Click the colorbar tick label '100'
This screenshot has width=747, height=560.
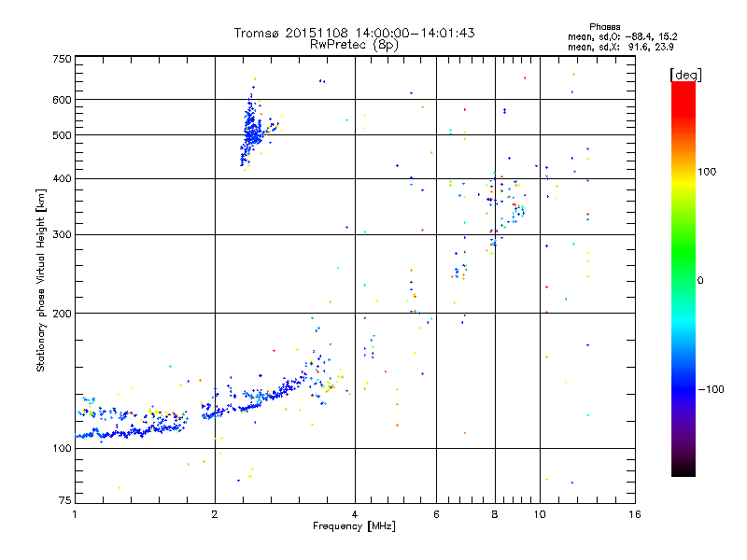707,172
